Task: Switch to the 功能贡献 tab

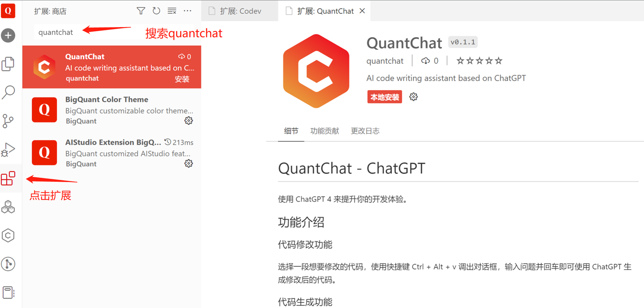Action: (x=325, y=131)
